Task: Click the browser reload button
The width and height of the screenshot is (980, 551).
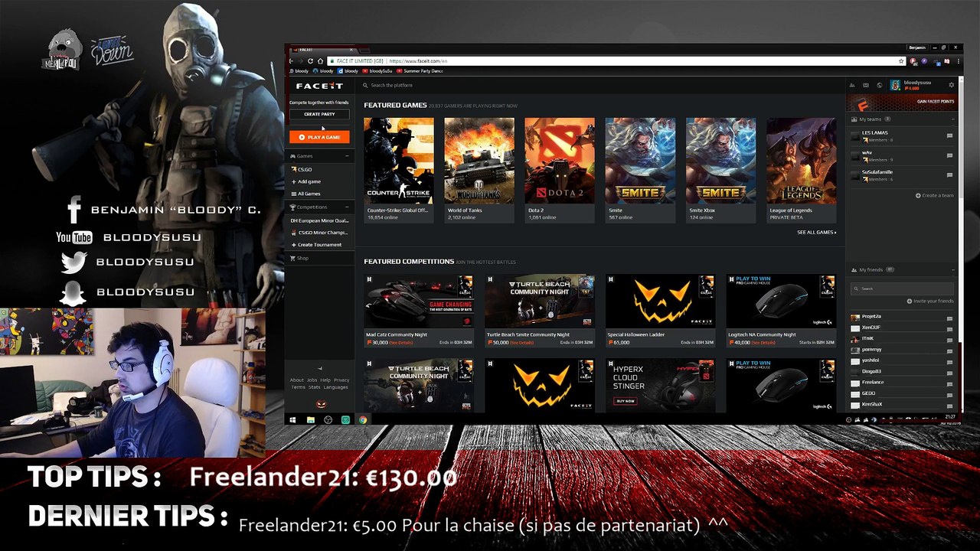Action: click(312, 61)
